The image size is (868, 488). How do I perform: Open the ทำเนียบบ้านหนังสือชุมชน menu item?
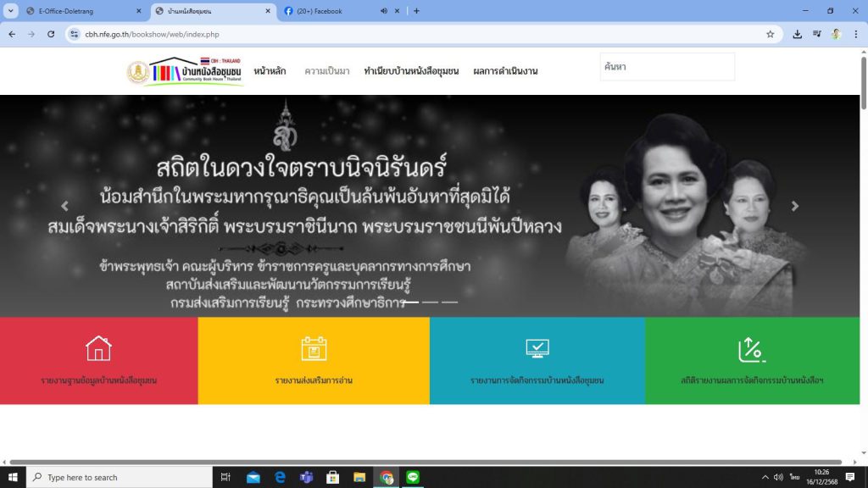pos(411,71)
